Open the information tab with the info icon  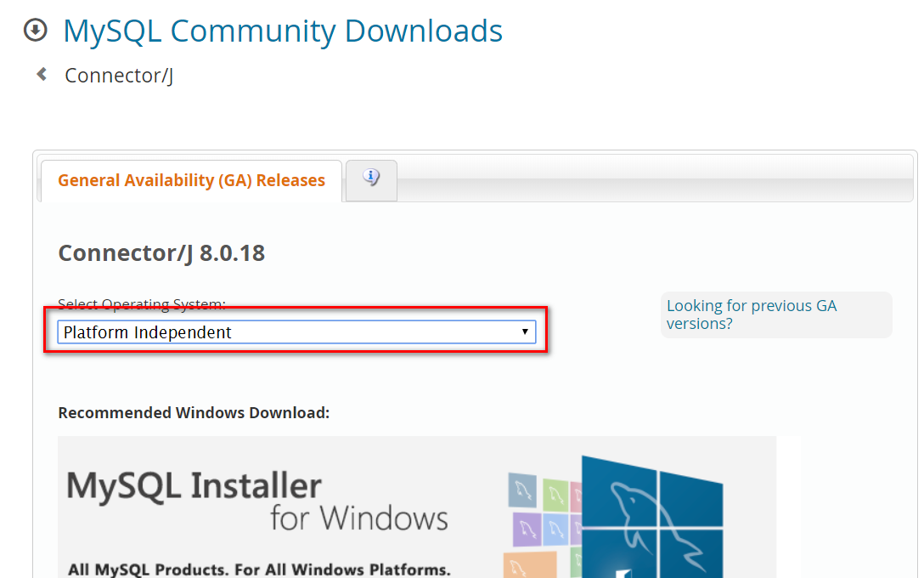point(371,180)
